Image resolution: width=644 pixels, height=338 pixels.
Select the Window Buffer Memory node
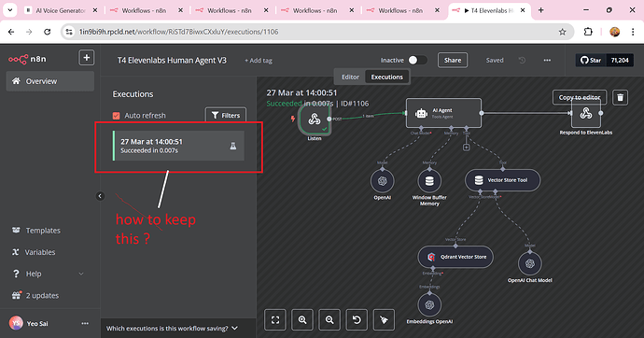(429, 181)
